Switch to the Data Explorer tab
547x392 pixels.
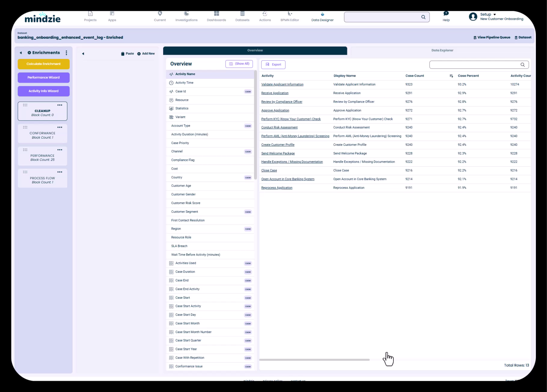[x=442, y=51]
